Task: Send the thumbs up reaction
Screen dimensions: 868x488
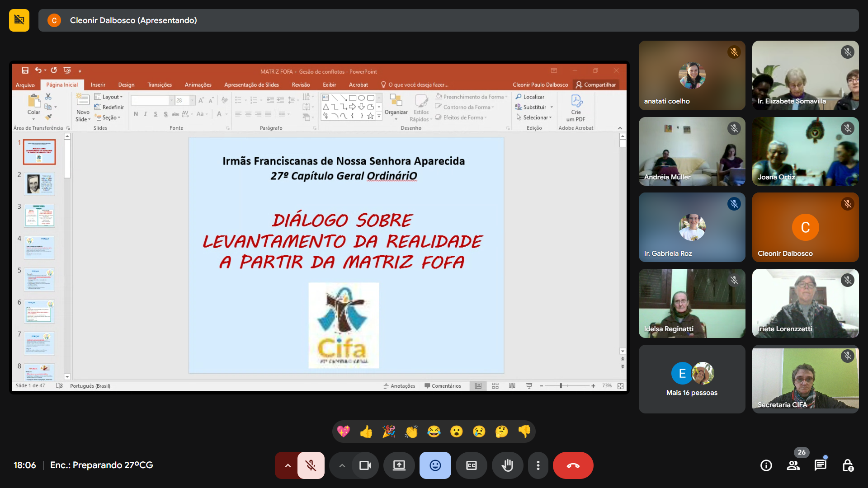Action: point(366,432)
